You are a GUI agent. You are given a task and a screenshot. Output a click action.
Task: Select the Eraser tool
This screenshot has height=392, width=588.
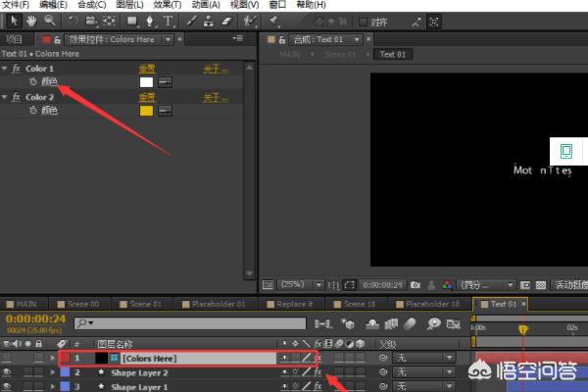coord(225,20)
